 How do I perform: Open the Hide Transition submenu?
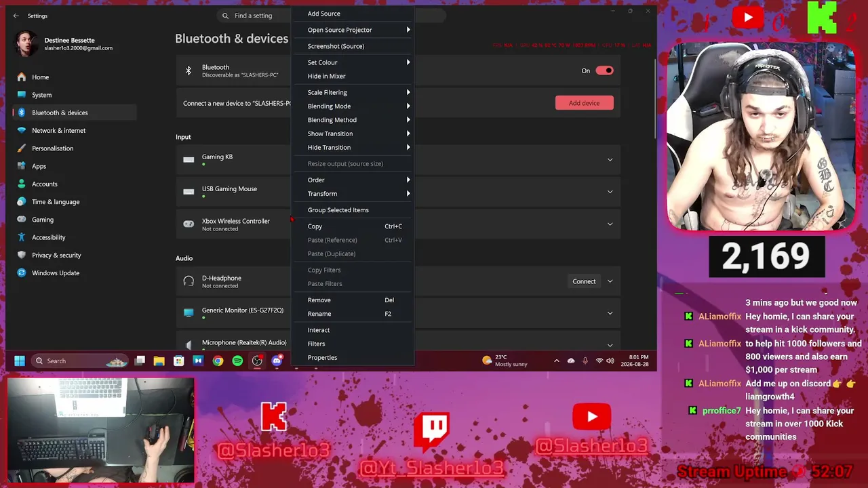[x=353, y=148]
